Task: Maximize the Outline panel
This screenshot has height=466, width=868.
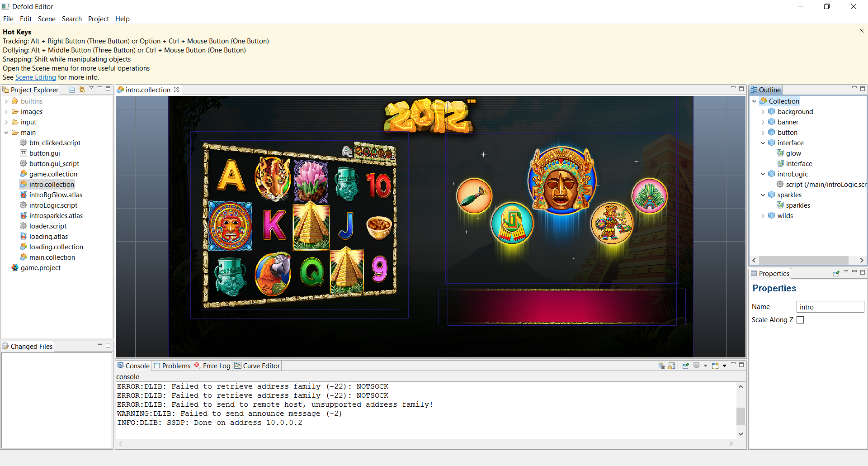Action: click(x=863, y=89)
